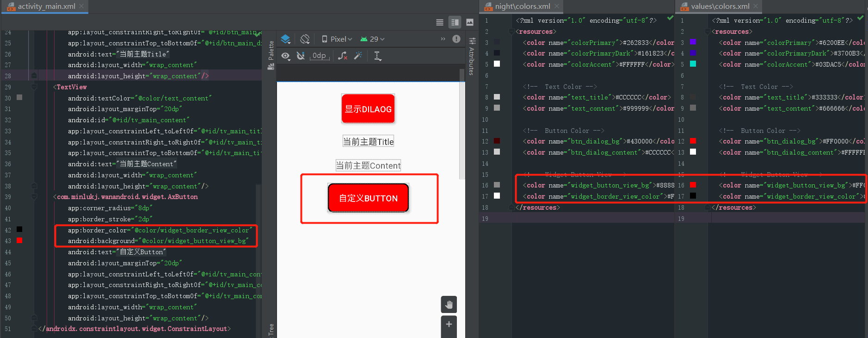Click the Infer Constraints magic wand
Viewport: 868px width, 338px height.
358,56
